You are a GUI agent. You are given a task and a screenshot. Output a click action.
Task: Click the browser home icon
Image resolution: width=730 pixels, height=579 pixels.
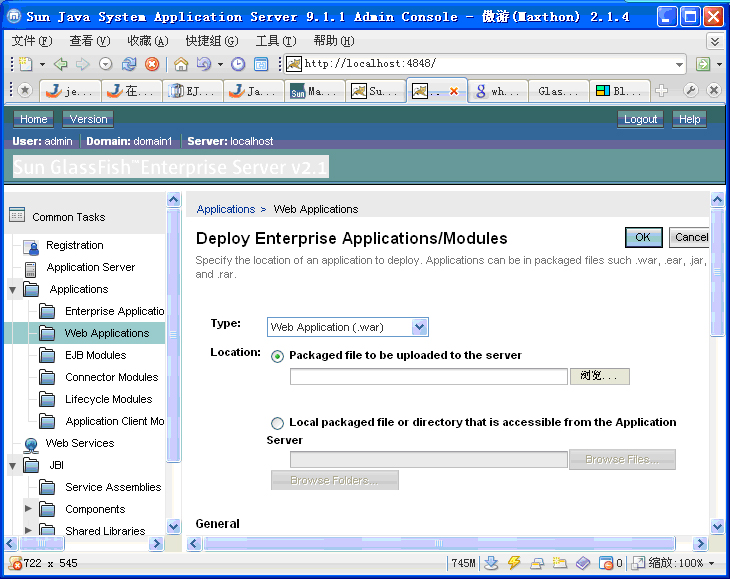(x=181, y=64)
